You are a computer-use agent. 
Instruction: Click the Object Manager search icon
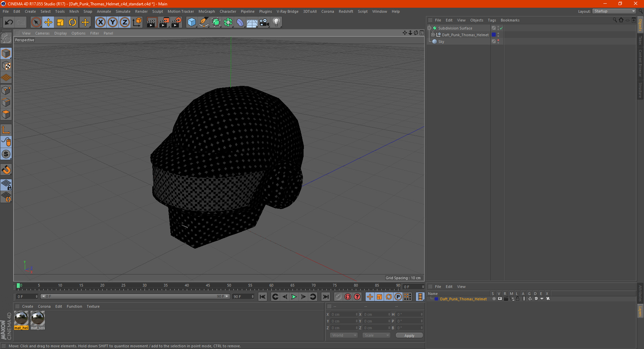[615, 20]
